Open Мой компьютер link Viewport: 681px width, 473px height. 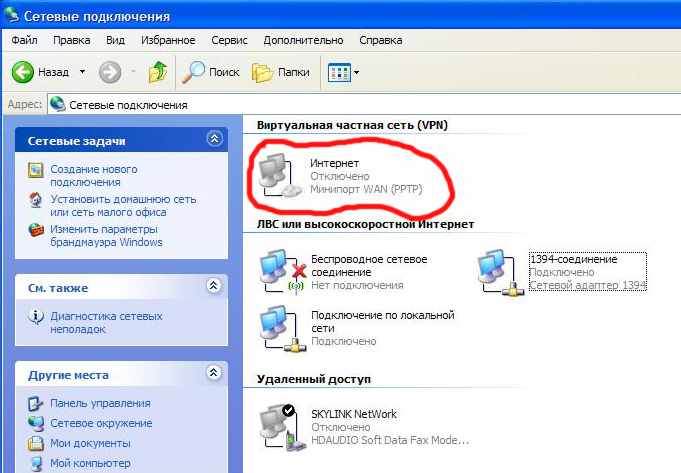tap(90, 463)
